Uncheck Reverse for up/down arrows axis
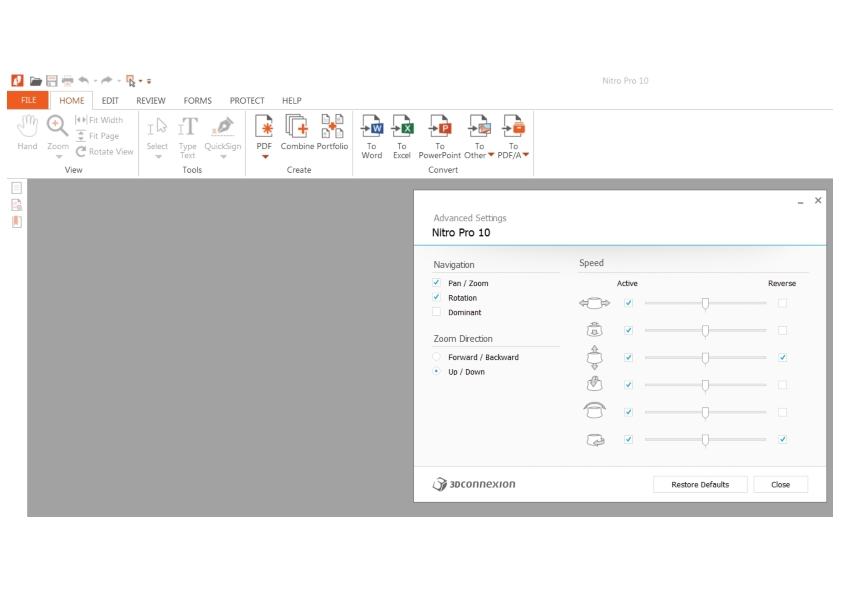The image size is (842, 595). tap(782, 357)
